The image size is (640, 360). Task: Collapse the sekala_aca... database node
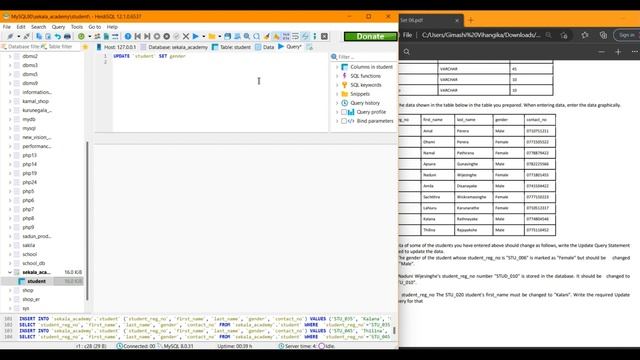[x=10, y=272]
